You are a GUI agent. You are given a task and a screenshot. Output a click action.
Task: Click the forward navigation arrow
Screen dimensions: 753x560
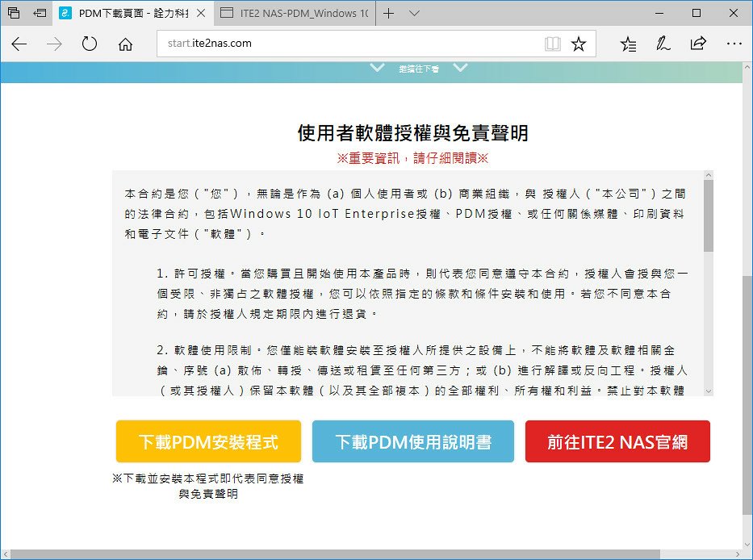click(x=54, y=44)
